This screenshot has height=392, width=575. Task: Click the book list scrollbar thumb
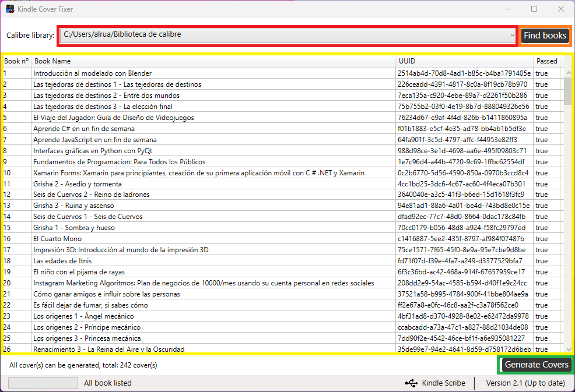click(x=569, y=91)
